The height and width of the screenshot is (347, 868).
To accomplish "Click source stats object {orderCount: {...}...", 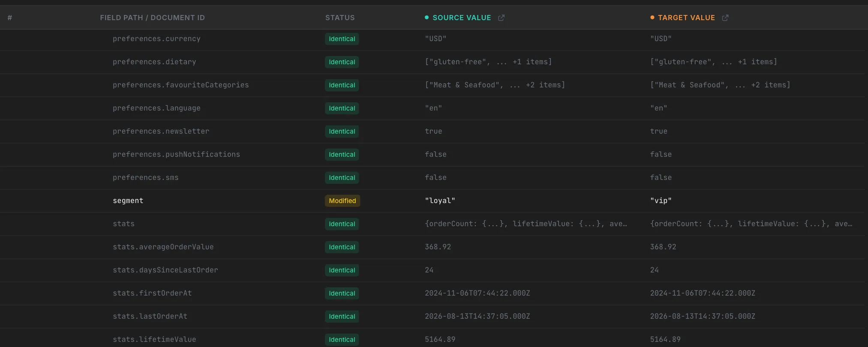I will (x=526, y=224).
